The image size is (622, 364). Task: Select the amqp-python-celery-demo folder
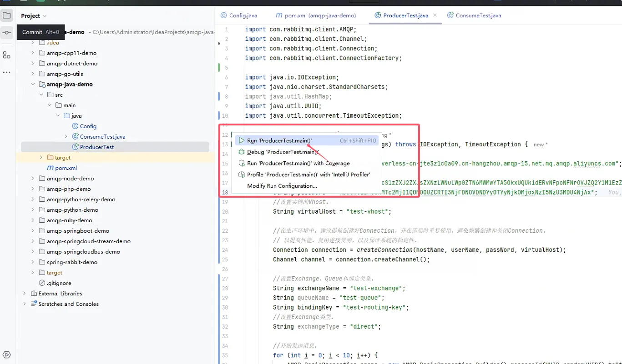(81, 199)
